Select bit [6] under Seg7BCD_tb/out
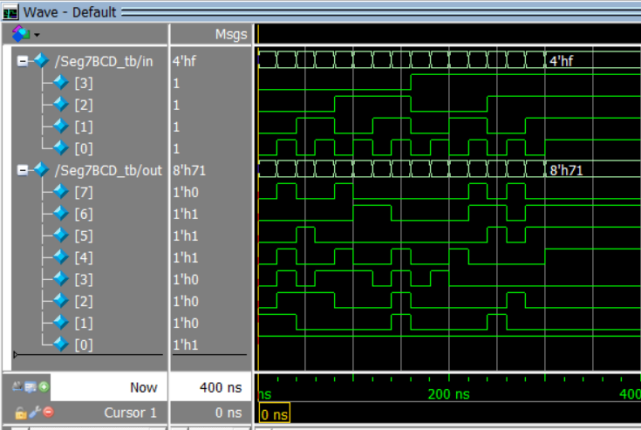This screenshot has width=641, height=430. [x=84, y=214]
